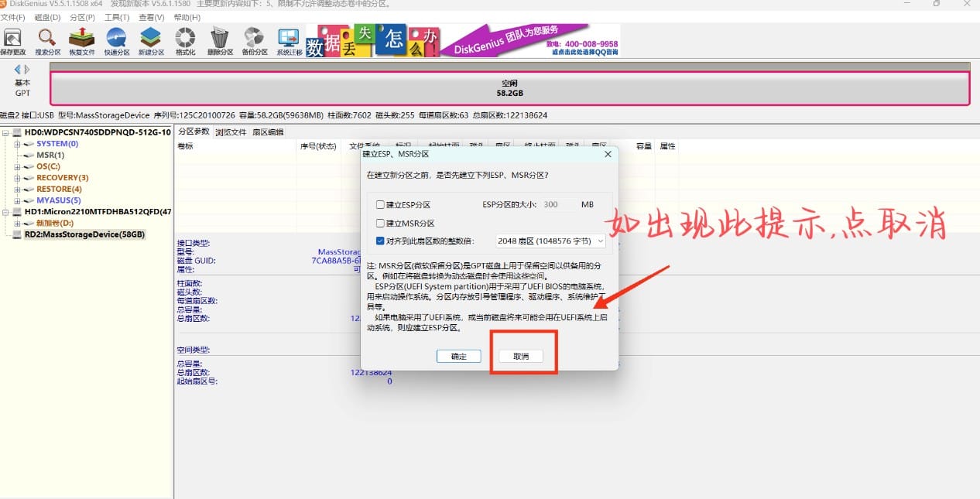Click the 删除分区 trash can icon
This screenshot has height=499, width=980.
click(x=220, y=40)
